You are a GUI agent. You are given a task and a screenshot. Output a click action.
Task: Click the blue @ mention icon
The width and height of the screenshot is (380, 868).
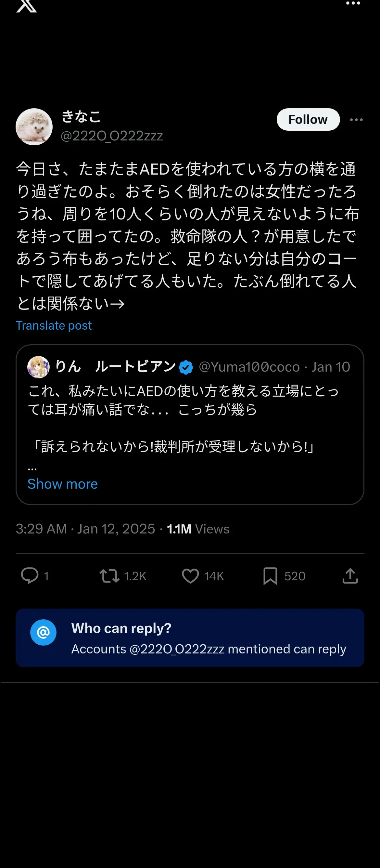(x=44, y=632)
